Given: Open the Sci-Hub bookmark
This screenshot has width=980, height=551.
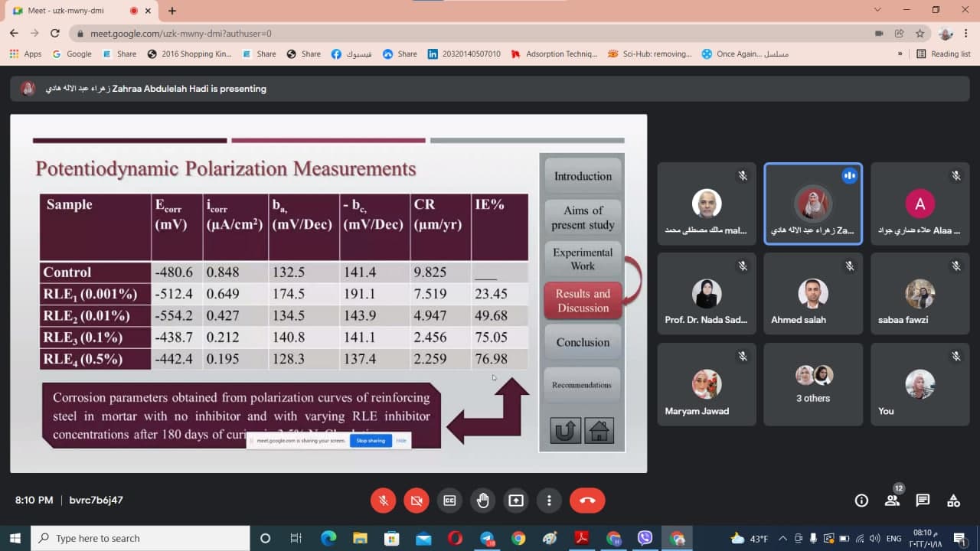Looking at the screenshot, I should pos(650,54).
